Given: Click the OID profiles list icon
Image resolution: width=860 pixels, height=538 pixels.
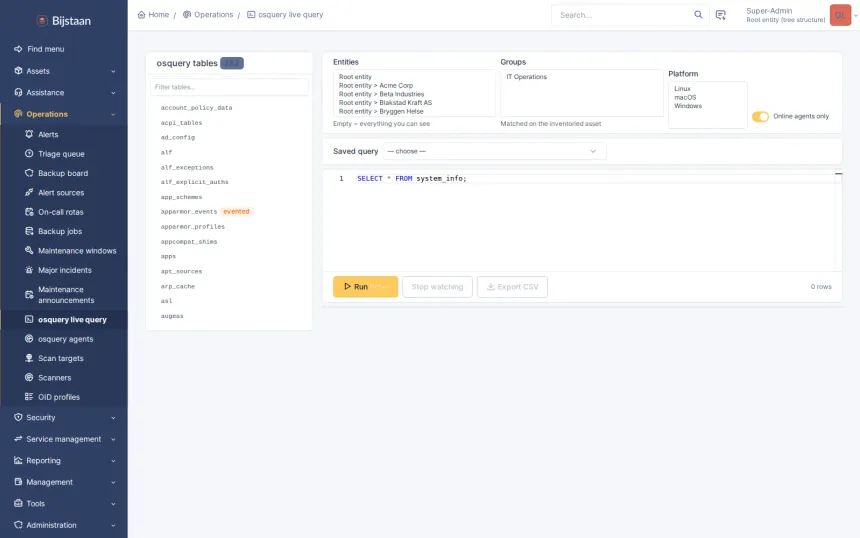Looking at the screenshot, I should [29, 397].
